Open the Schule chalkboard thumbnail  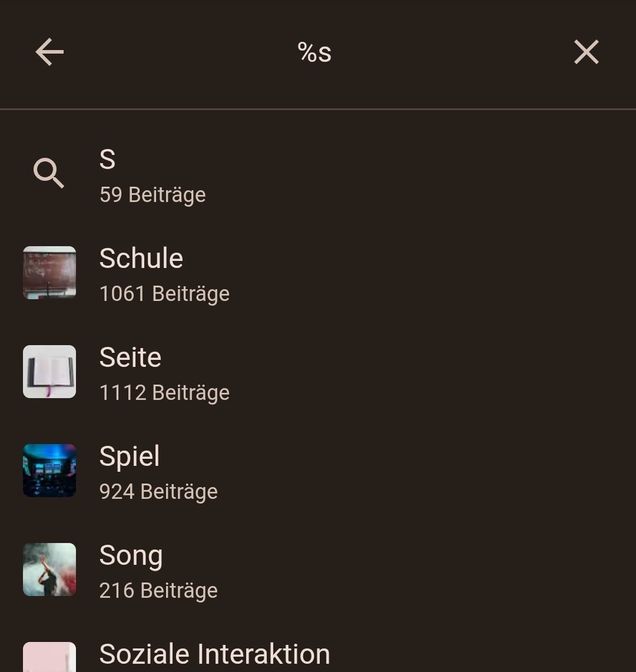point(49,273)
